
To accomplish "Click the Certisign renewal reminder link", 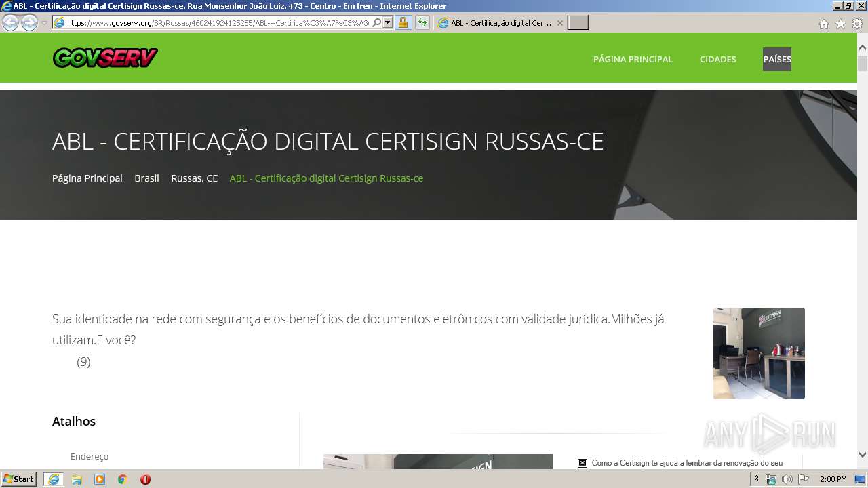I will pos(687,463).
